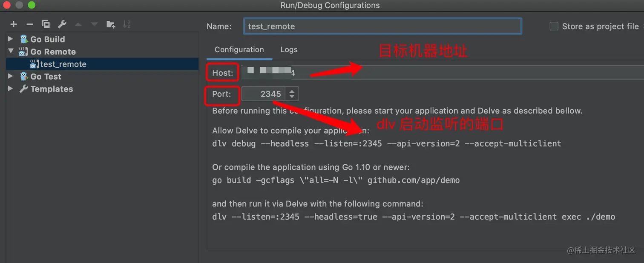
Task: Click the go build -gcflags command line
Action: 336,180
